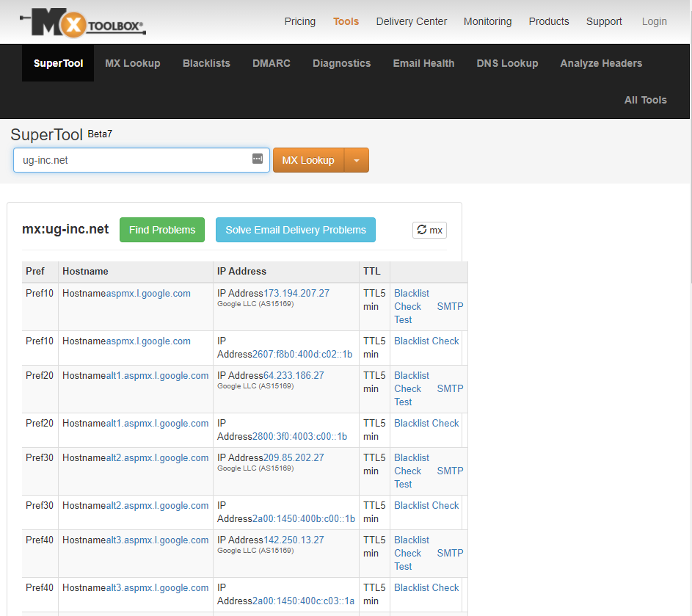This screenshot has width=692, height=616.
Task: Switch to the DNS Lookup tab
Action: [507, 63]
